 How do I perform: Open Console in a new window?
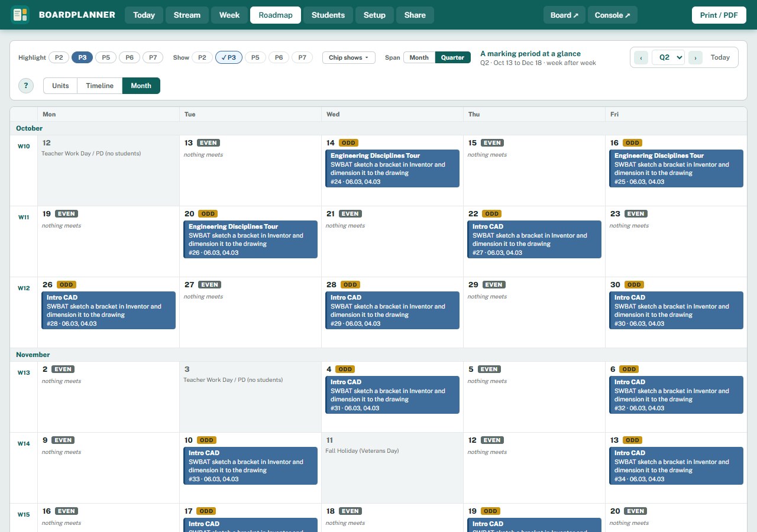pos(613,15)
